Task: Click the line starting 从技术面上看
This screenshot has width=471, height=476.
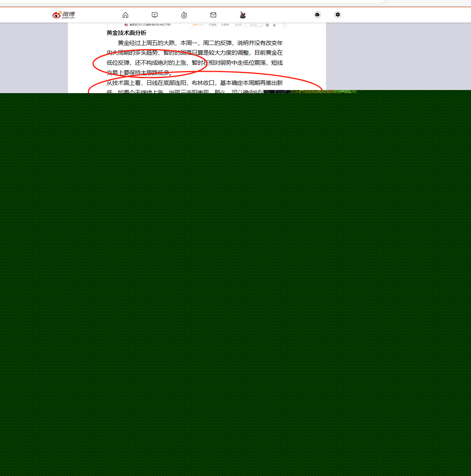Action: click(195, 83)
